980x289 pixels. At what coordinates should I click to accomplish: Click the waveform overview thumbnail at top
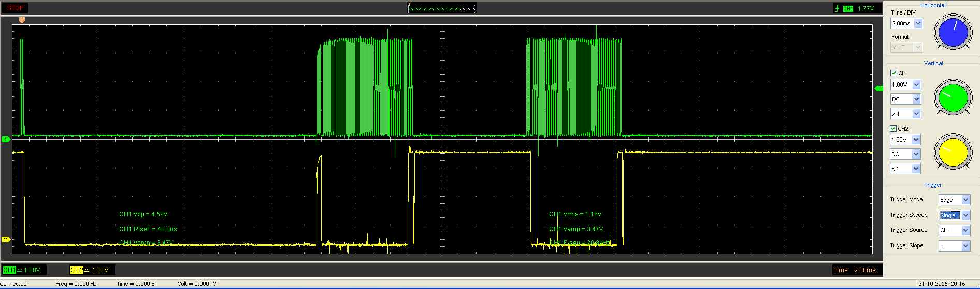pyautogui.click(x=441, y=8)
